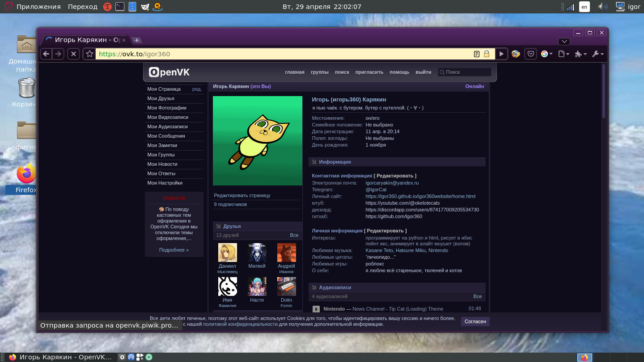Click the padlock security icon in URL bar
This screenshot has width=644, height=362.
click(x=486, y=54)
